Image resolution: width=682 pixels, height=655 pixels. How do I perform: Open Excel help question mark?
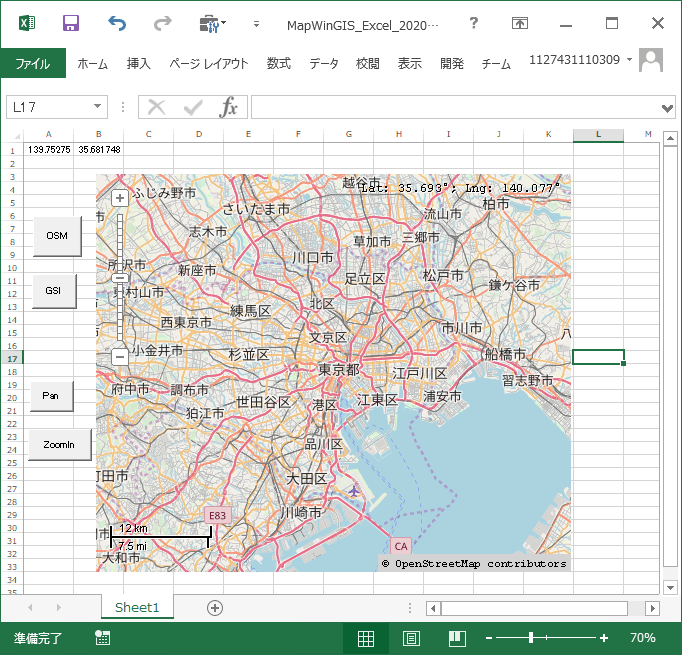474,23
